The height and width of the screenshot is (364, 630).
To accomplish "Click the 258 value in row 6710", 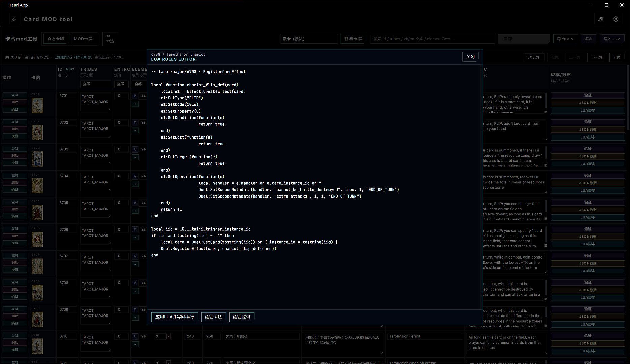I will pos(212,336).
